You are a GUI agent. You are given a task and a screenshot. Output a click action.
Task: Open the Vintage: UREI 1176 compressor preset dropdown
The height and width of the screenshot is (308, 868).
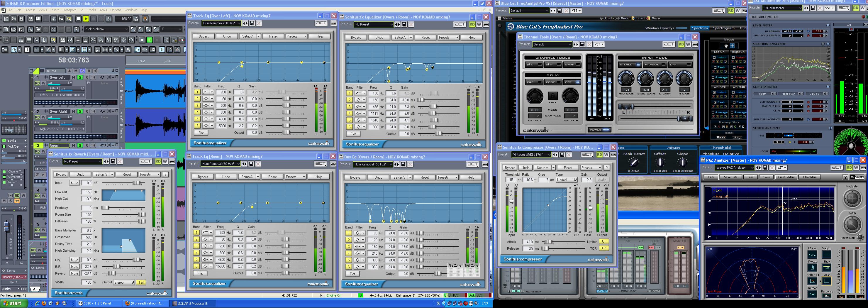point(549,155)
